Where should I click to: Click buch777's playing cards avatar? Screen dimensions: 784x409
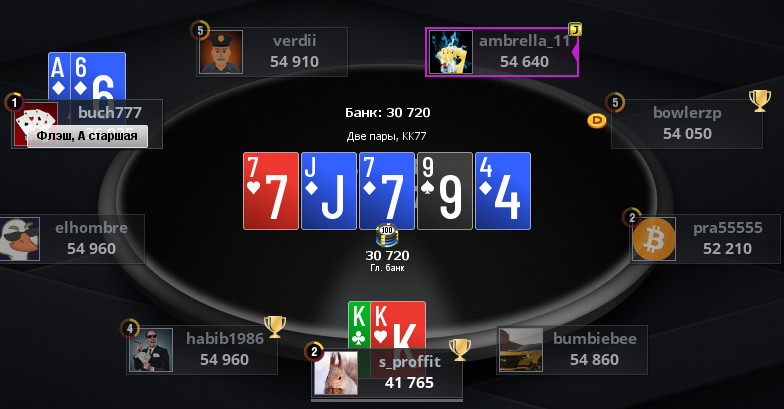[34, 124]
